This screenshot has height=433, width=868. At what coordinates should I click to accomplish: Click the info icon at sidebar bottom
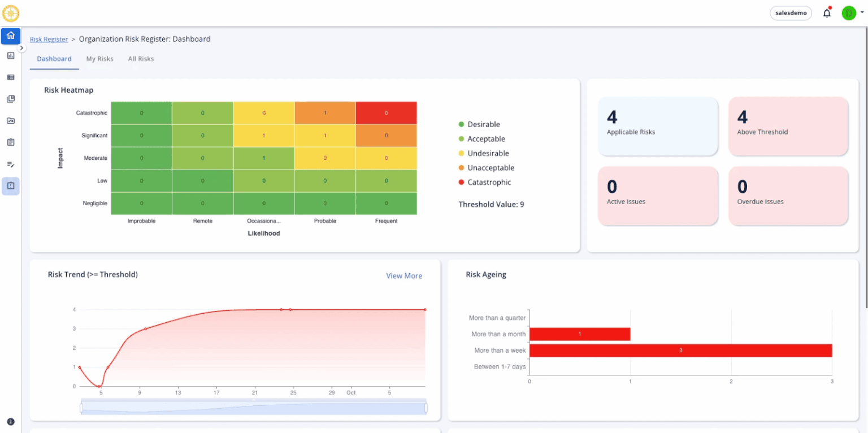(11, 422)
